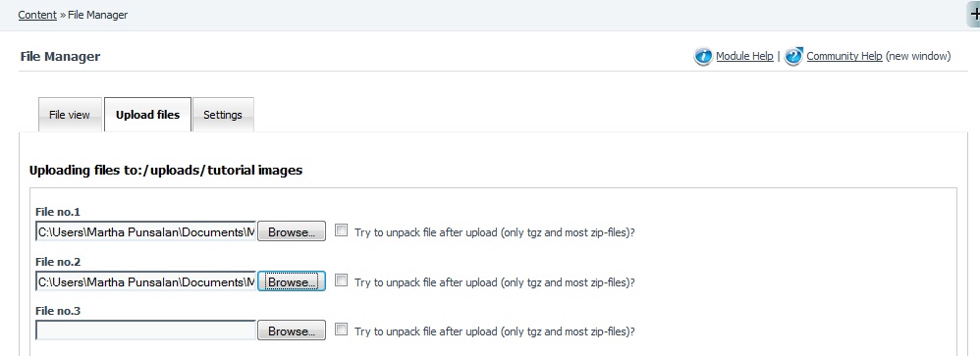980x356 pixels.
Task: Check the unpack option for File no.3
Action: (341, 330)
